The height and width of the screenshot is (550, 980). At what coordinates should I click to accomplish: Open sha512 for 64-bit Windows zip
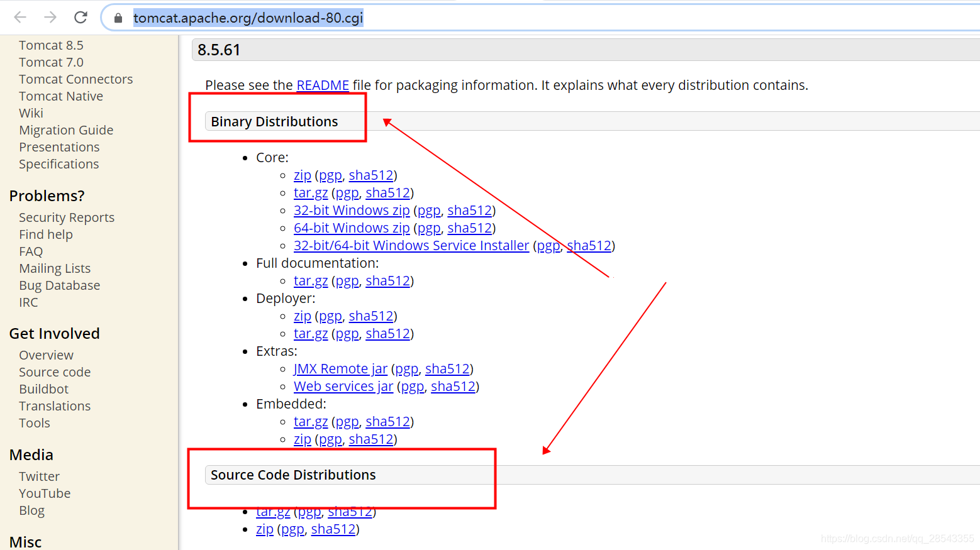[x=470, y=228]
